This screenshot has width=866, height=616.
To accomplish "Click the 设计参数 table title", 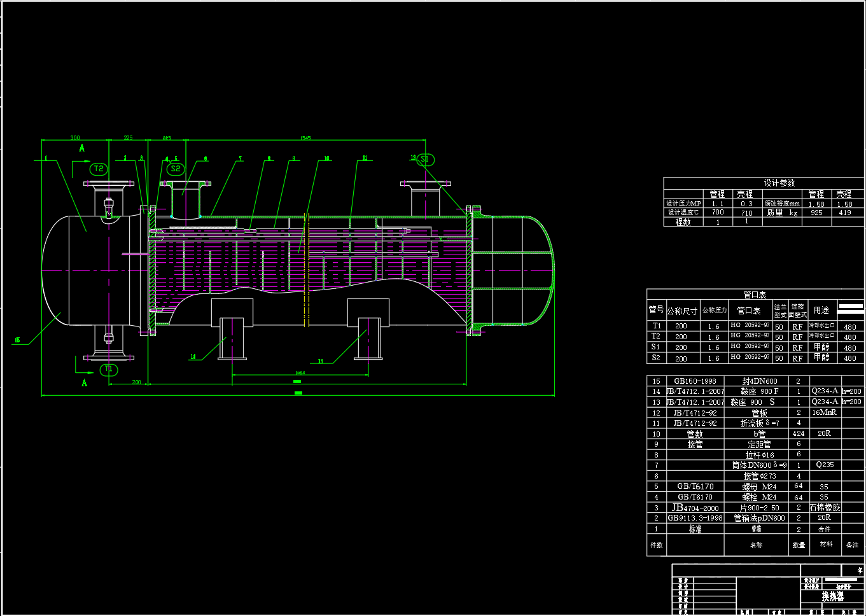I will (x=779, y=183).
